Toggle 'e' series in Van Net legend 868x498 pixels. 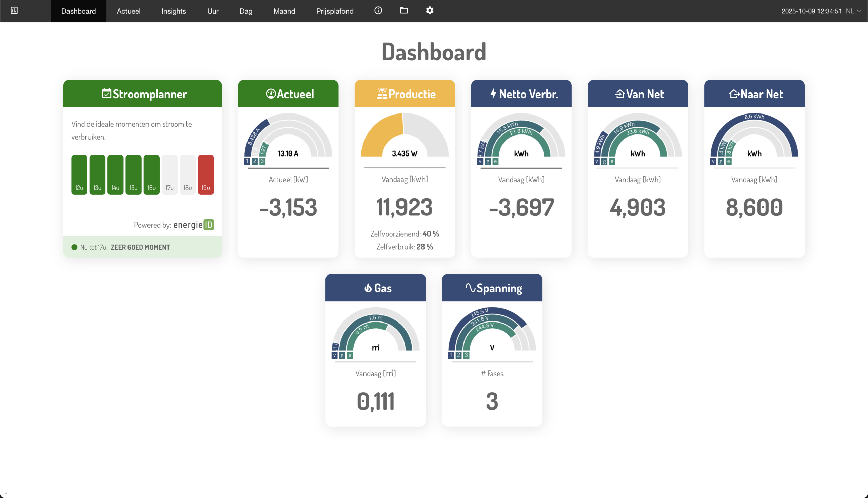tap(612, 162)
